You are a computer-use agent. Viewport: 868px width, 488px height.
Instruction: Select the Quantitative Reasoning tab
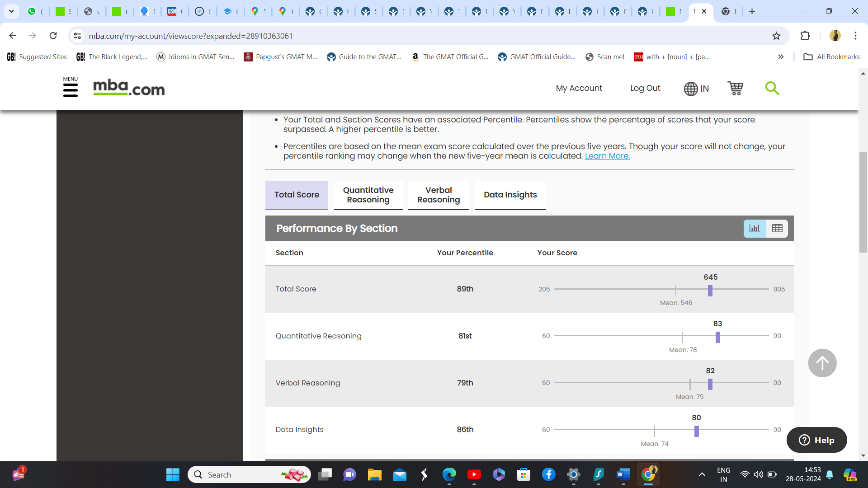click(x=368, y=195)
